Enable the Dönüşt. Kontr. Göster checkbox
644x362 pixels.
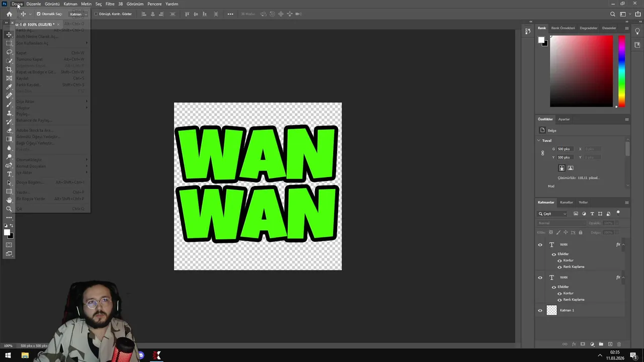(x=96, y=14)
